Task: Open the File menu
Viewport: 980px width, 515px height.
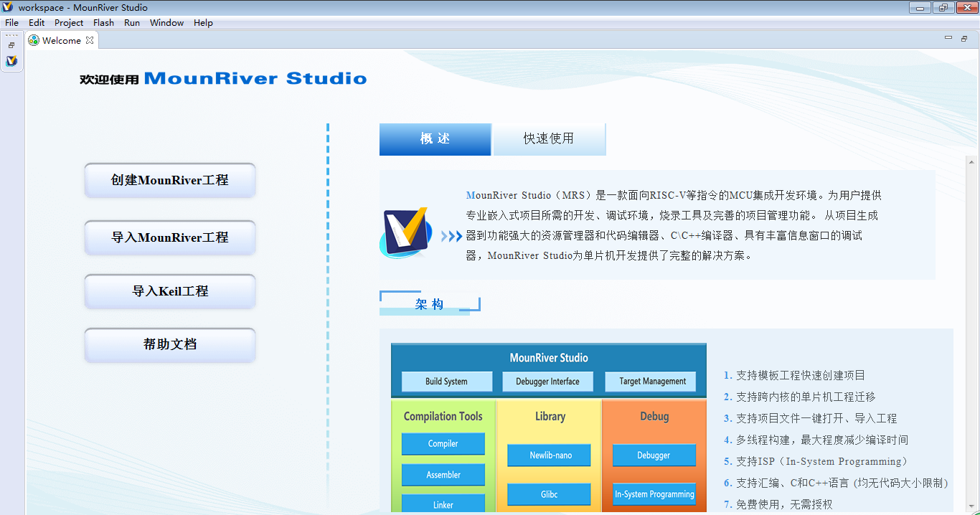Action: coord(11,23)
